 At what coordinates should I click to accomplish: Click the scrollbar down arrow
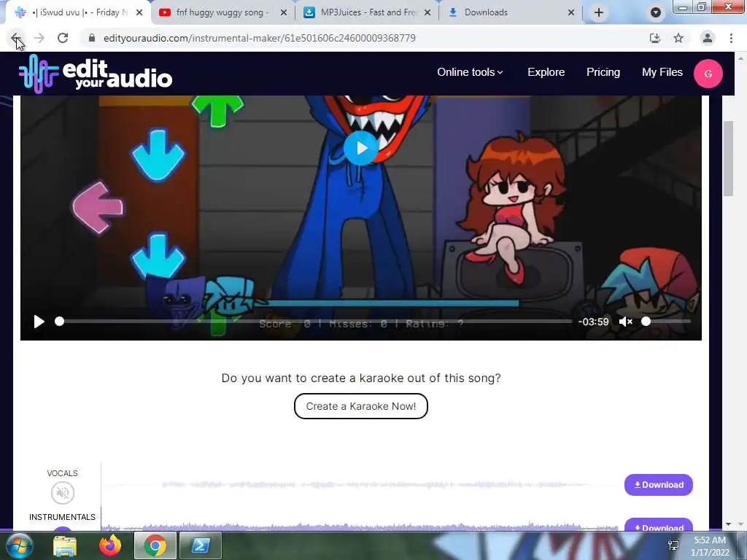pos(728,524)
